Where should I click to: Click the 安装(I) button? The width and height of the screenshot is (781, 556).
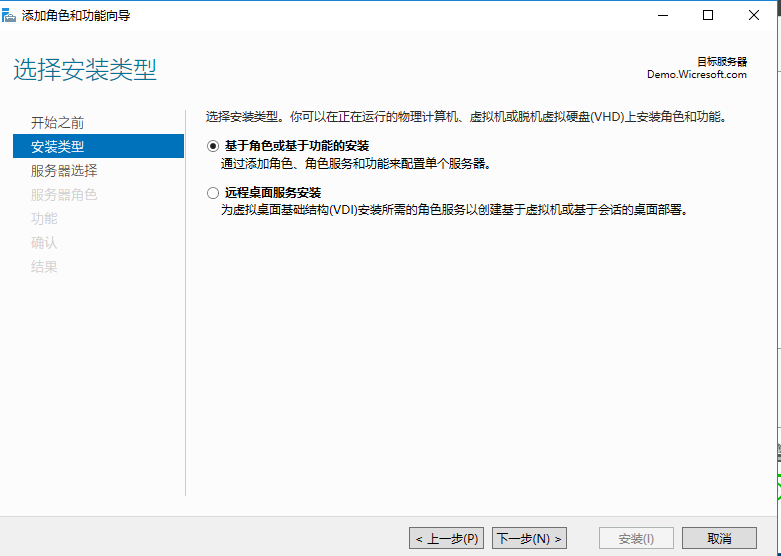(x=636, y=538)
